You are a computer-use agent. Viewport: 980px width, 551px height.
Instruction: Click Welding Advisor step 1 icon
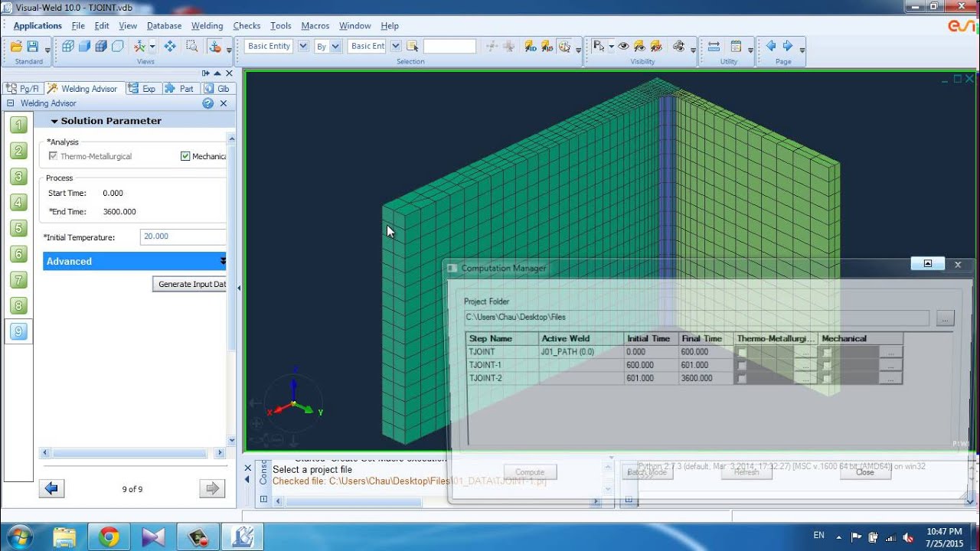(x=19, y=126)
